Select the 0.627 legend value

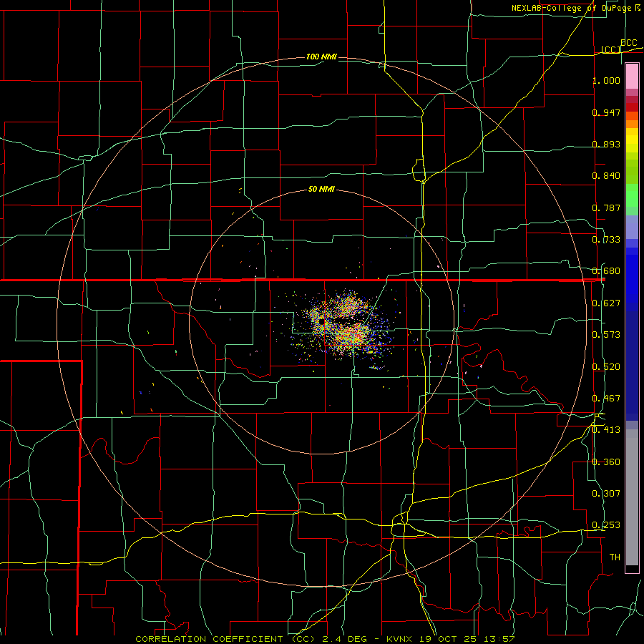click(x=606, y=303)
